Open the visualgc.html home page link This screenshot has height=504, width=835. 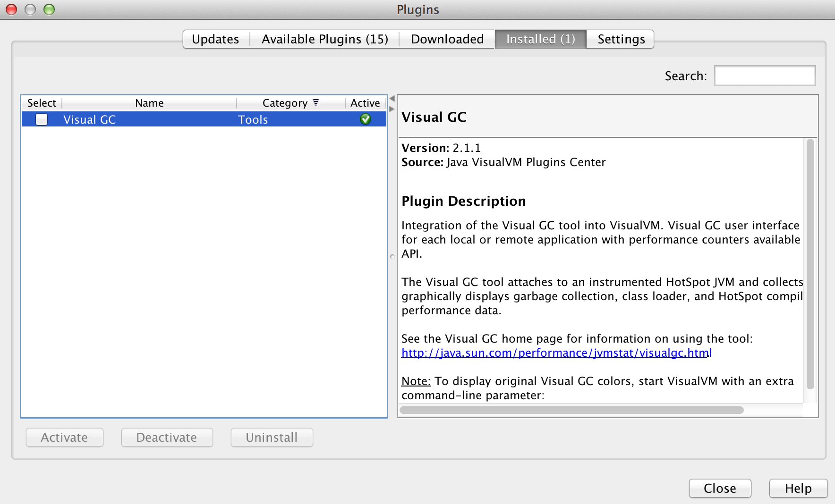coord(556,353)
